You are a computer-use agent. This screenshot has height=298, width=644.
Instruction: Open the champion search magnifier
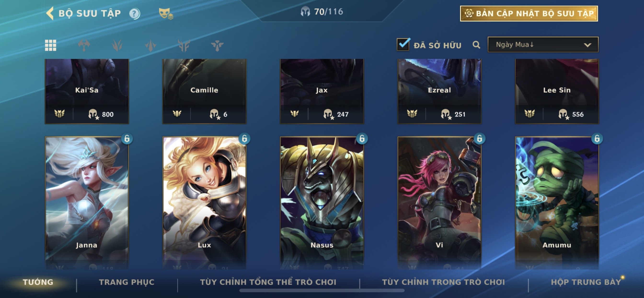476,45
